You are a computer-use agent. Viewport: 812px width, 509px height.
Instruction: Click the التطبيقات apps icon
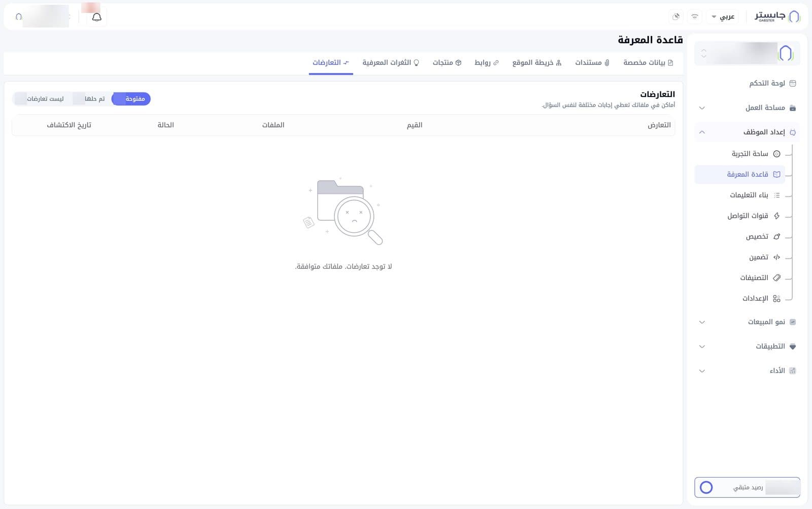(x=793, y=347)
